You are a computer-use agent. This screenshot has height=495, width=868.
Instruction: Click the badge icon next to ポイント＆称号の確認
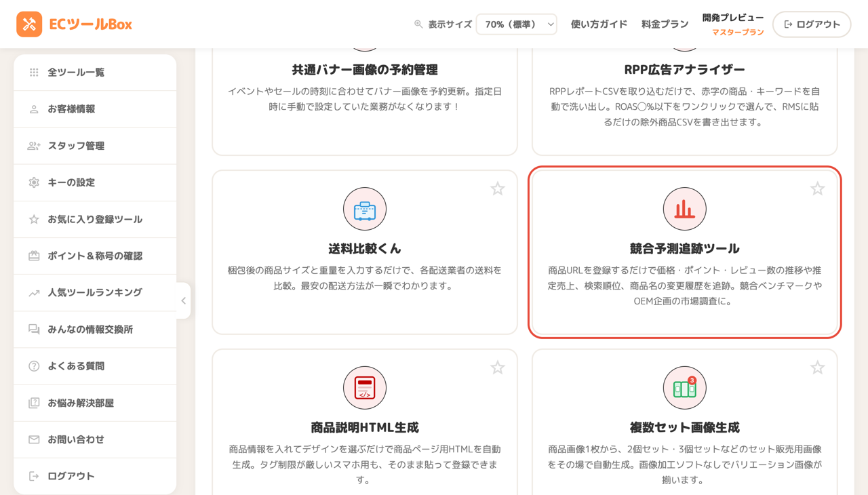click(x=34, y=256)
